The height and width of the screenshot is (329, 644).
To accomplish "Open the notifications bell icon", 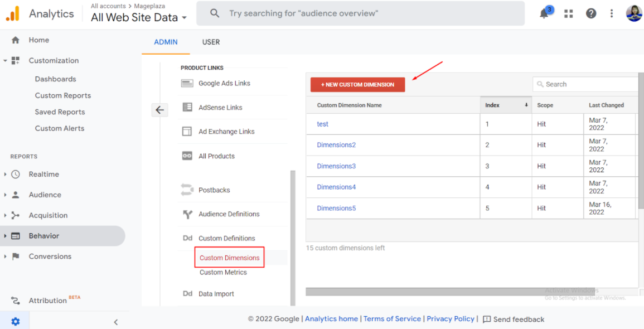I will point(545,14).
